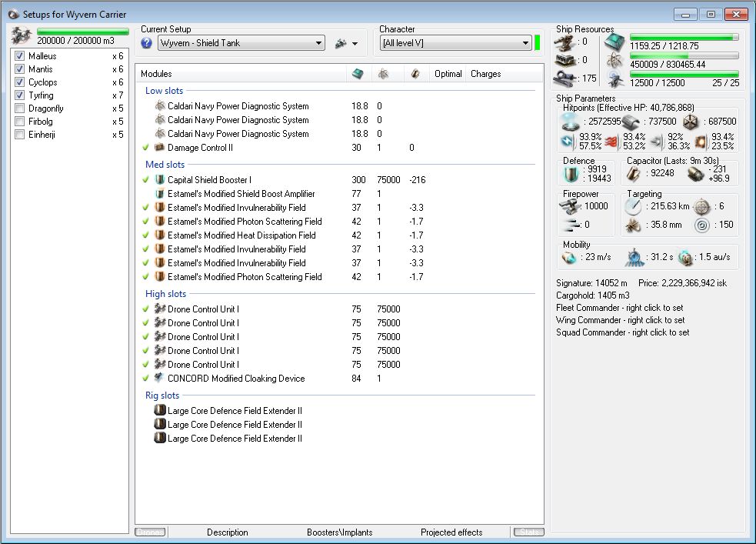Uncheck the Malleus drone checkbox

(20, 56)
